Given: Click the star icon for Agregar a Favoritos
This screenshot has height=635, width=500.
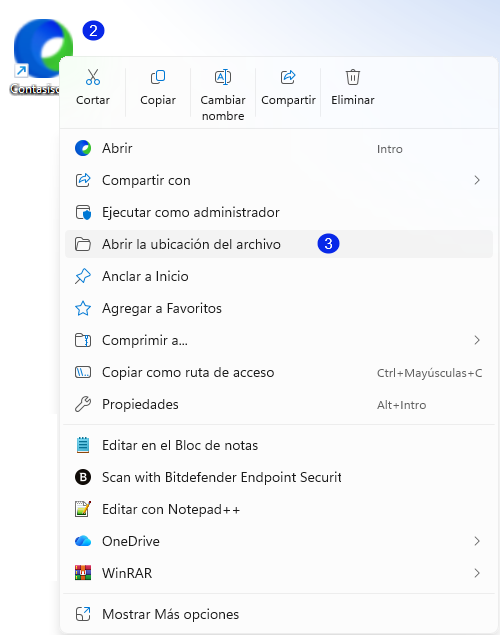Looking at the screenshot, I should point(83,308).
